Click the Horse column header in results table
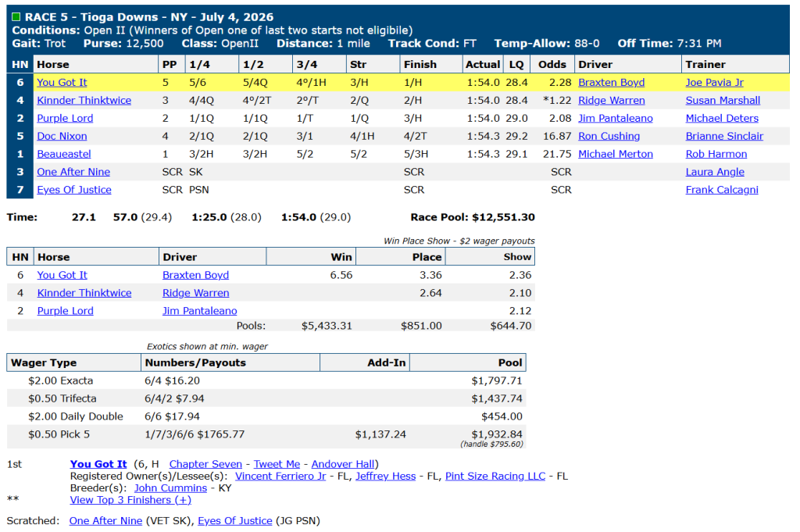Image resolution: width=800 pixels, height=532 pixels. point(95,64)
